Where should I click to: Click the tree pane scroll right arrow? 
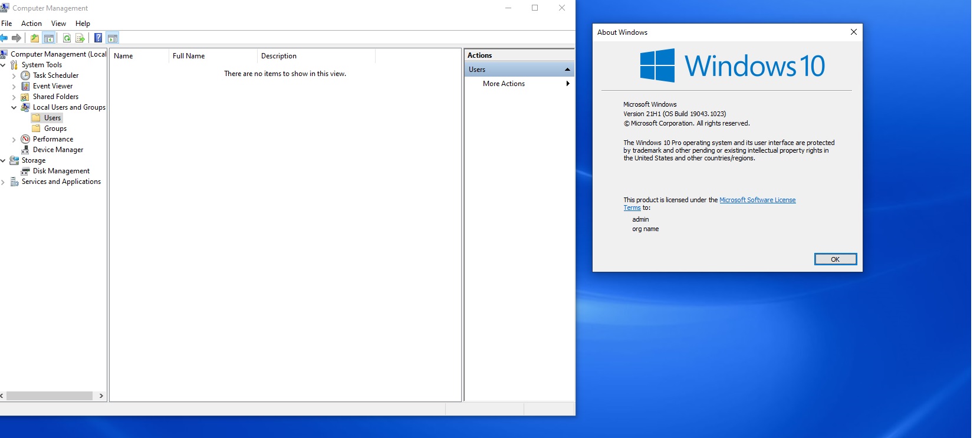pyautogui.click(x=101, y=396)
